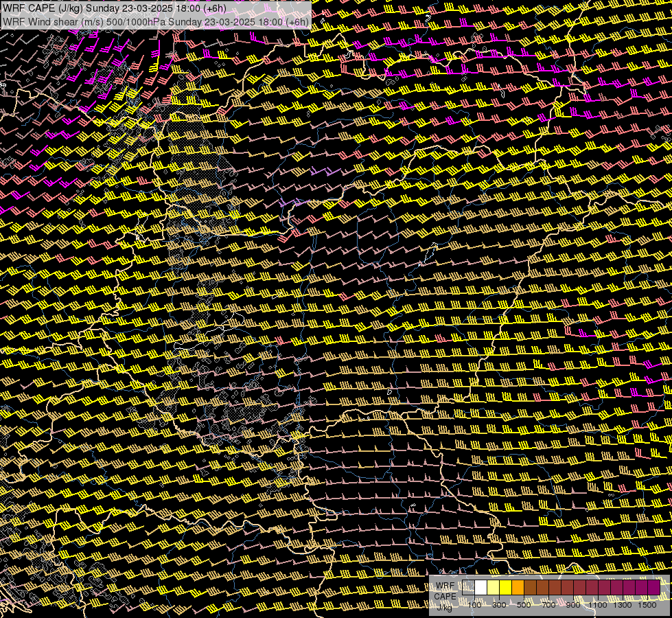Select the orange CAPE legend swatch
The image size is (672, 618).
pyautogui.click(x=518, y=588)
